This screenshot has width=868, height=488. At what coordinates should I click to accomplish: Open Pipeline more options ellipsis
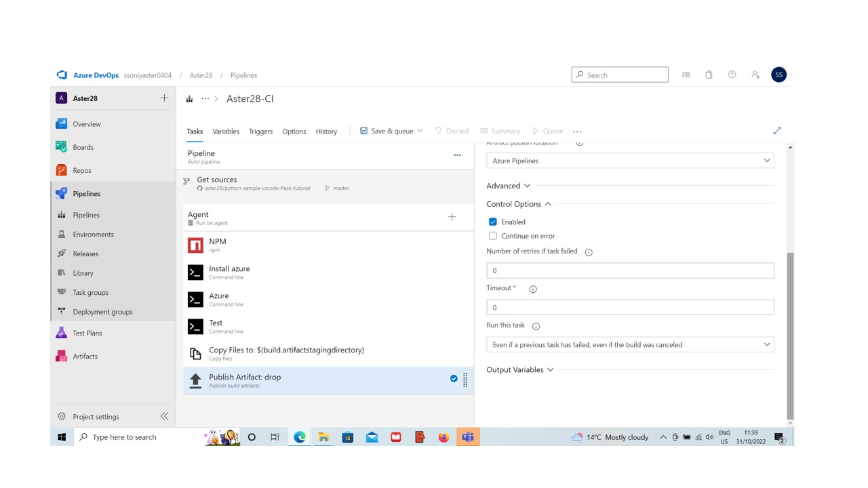(457, 155)
